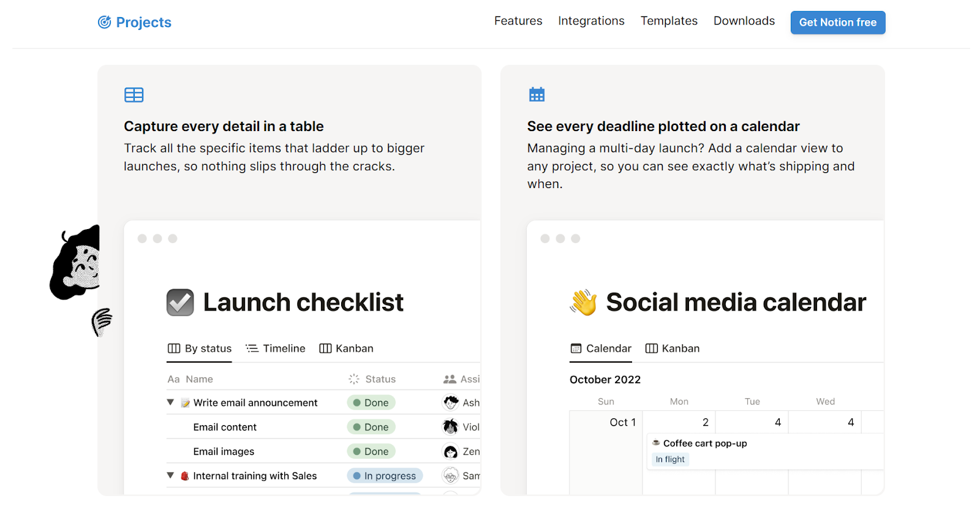Open the Coffee cart pop-up event
The image size is (980, 509).
tap(704, 443)
